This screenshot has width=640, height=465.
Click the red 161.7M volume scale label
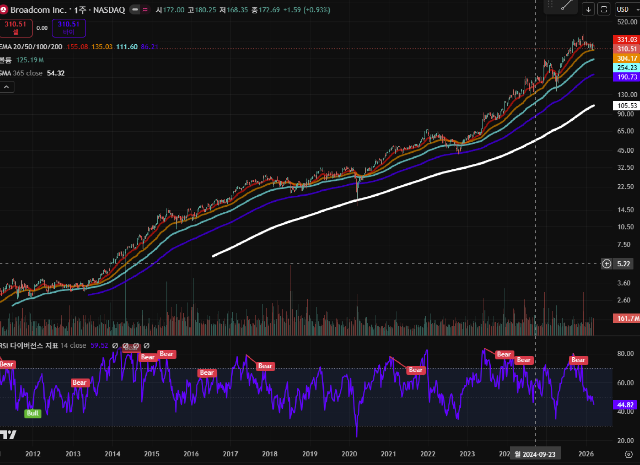click(627, 318)
